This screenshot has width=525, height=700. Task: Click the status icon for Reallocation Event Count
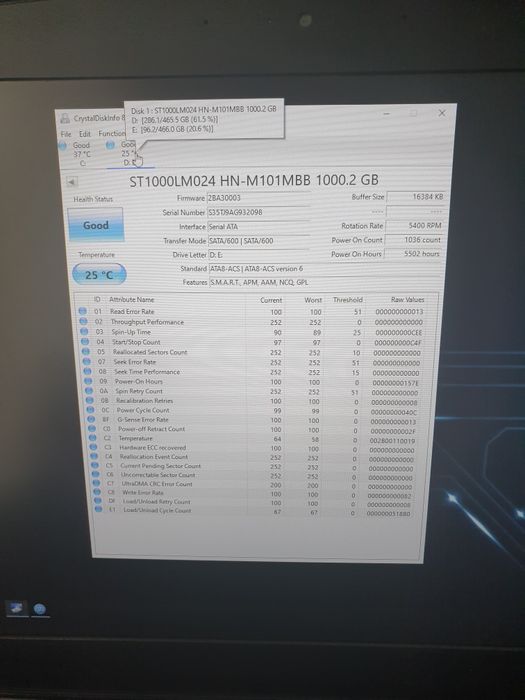coord(94,456)
